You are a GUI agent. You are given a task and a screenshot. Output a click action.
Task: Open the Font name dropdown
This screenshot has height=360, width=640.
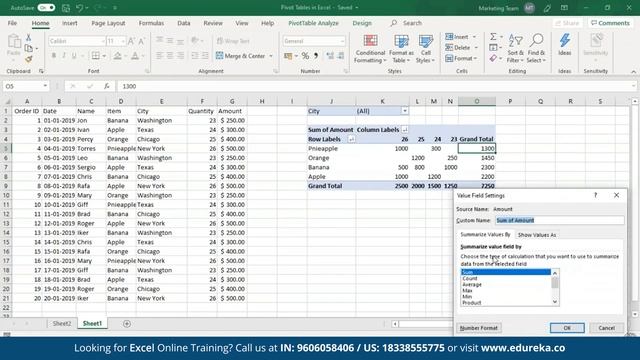pos(102,41)
